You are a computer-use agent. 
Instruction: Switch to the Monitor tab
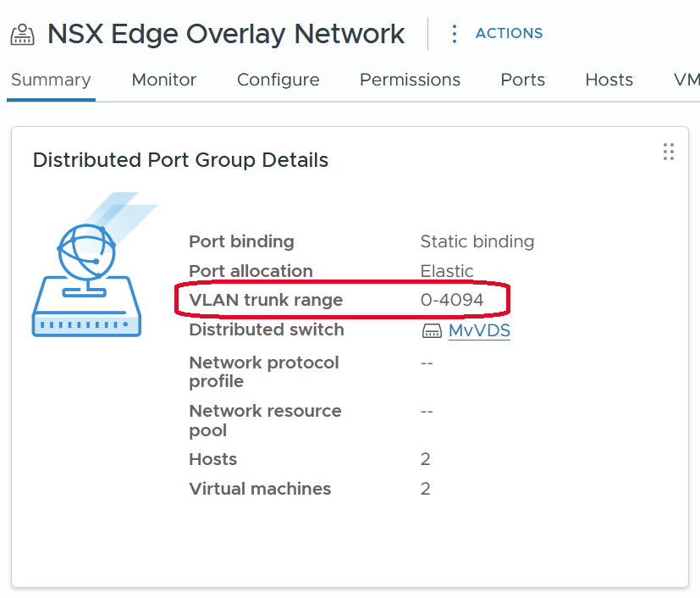pos(164,80)
